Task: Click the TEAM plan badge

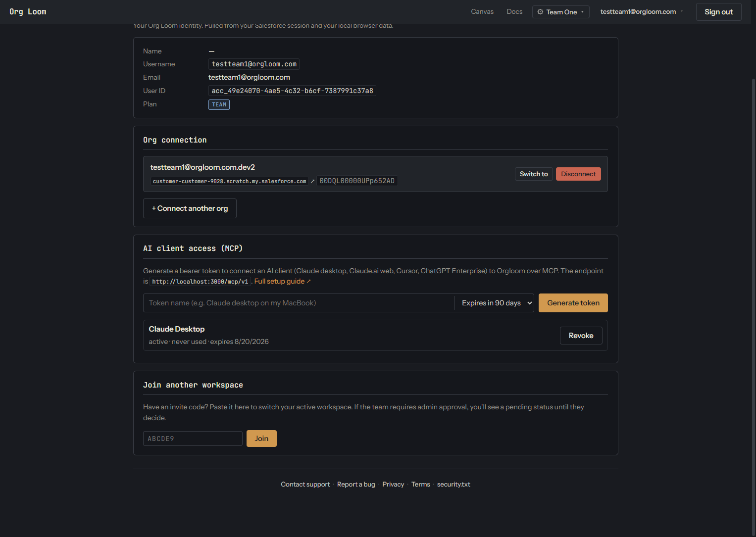Action: (x=219, y=104)
